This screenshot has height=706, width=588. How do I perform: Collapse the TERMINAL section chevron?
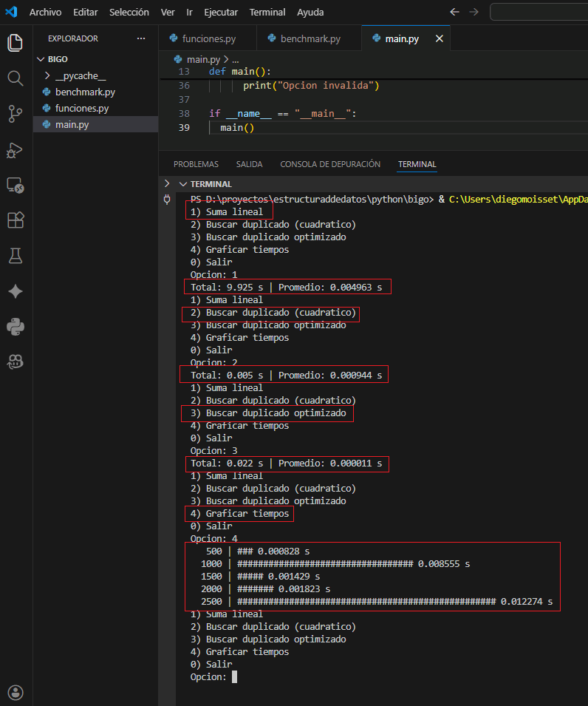tap(182, 184)
